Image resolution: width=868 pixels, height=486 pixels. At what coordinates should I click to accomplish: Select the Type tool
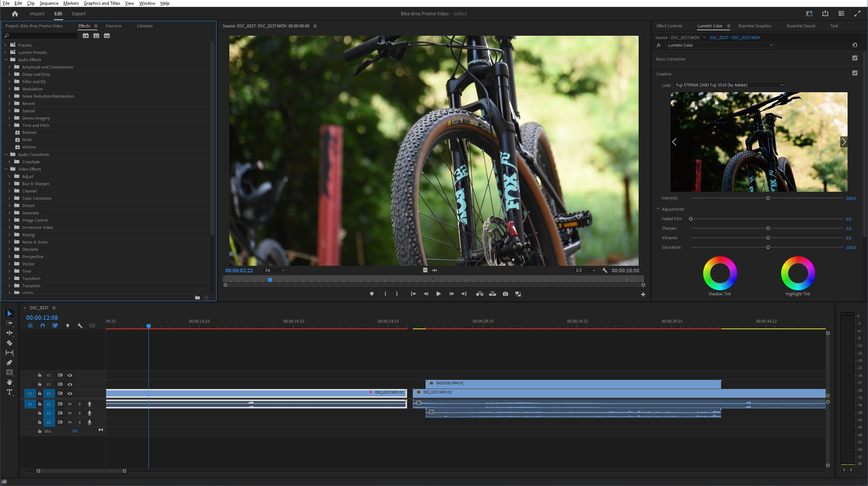9,392
